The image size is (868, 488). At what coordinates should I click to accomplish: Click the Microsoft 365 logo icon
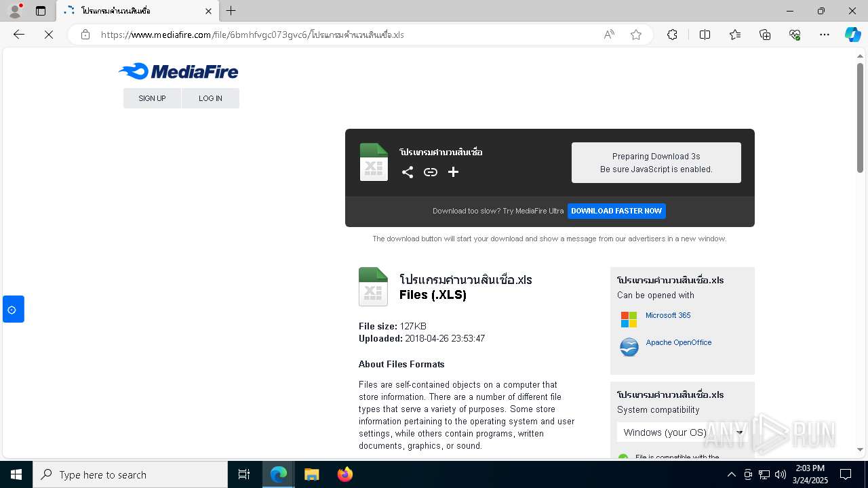[x=629, y=319]
